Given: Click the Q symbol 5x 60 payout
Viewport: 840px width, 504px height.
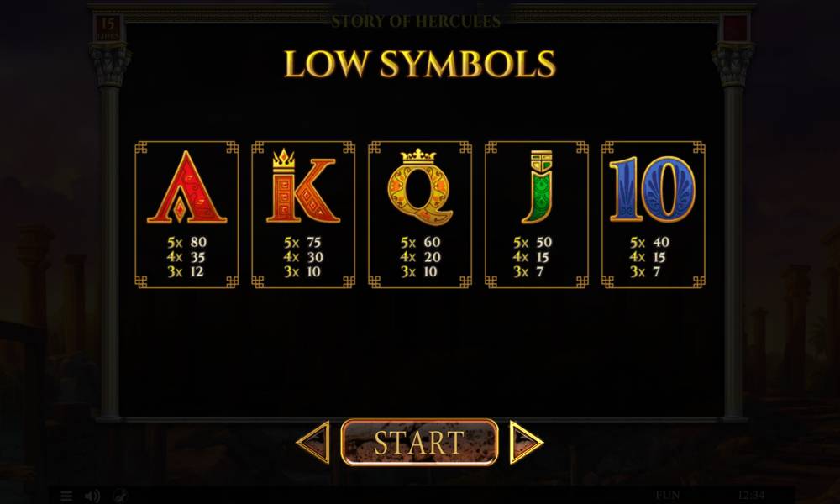Looking at the screenshot, I should 421,242.
